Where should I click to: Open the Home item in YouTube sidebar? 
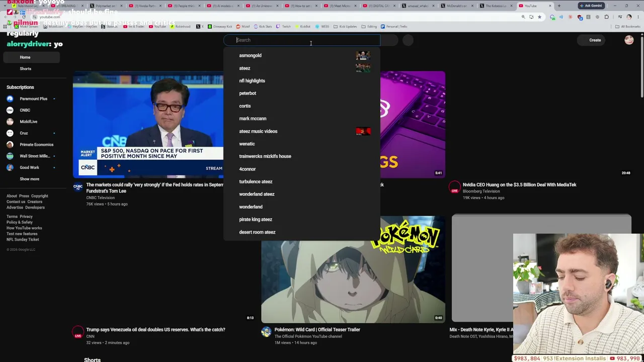32,57
